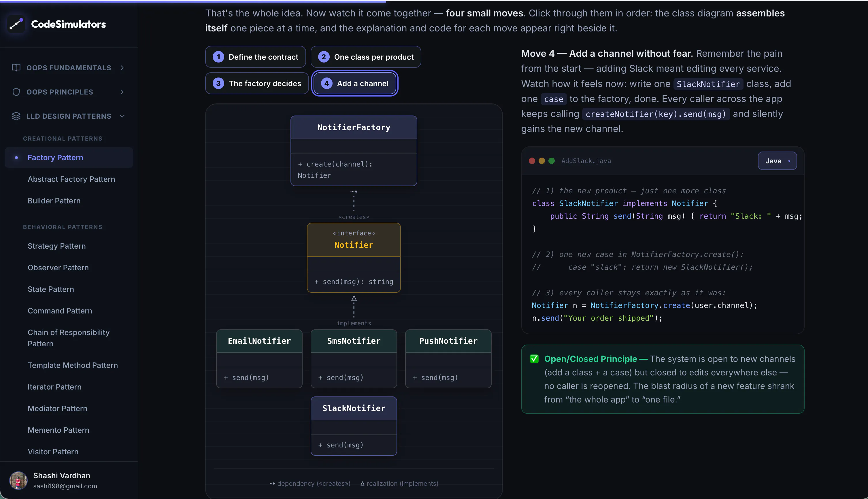Viewport: 868px width, 499px height.
Task: Click the step 2 number badge
Action: coord(324,57)
